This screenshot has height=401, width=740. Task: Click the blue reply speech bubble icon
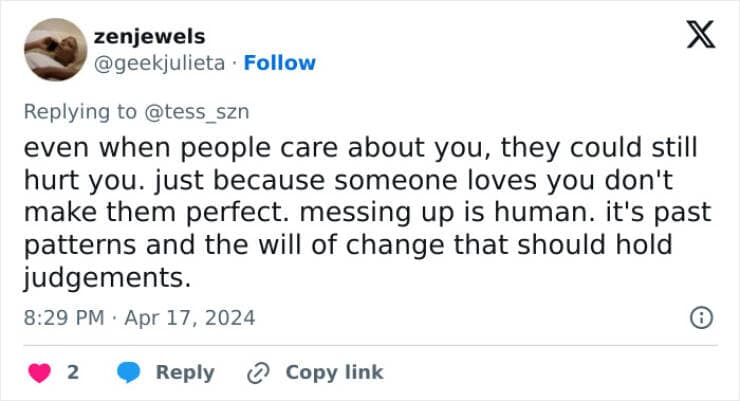tap(128, 372)
